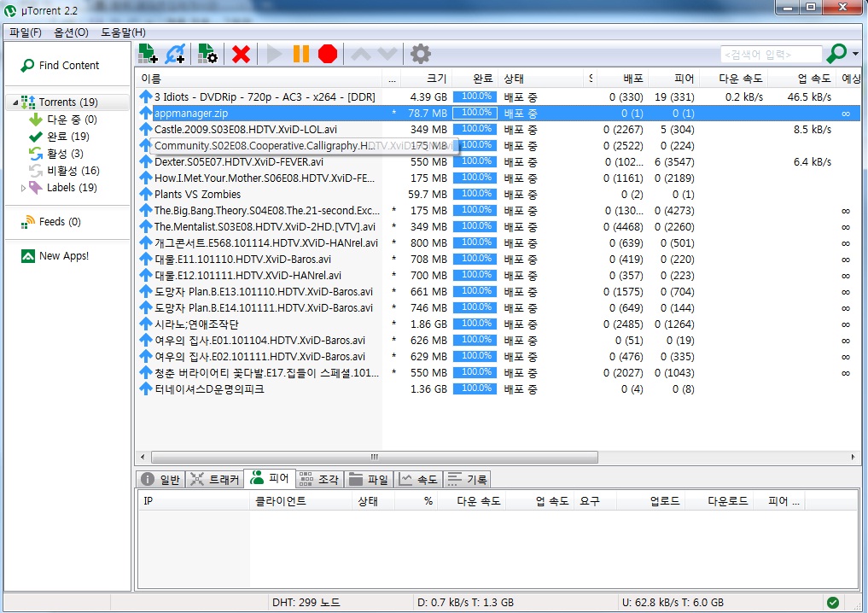Collapse the Torrents (19) tree node
The height and width of the screenshot is (613, 868).
[15, 102]
